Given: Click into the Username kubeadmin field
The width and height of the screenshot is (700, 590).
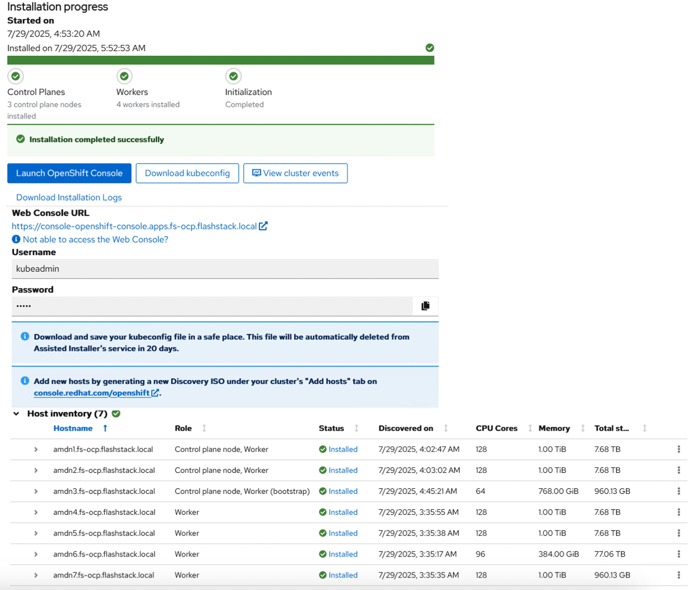Looking at the screenshot, I should point(225,269).
